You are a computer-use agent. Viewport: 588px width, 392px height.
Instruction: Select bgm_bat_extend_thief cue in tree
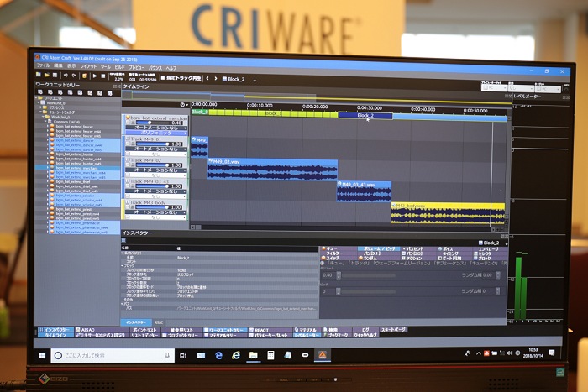pos(73,182)
